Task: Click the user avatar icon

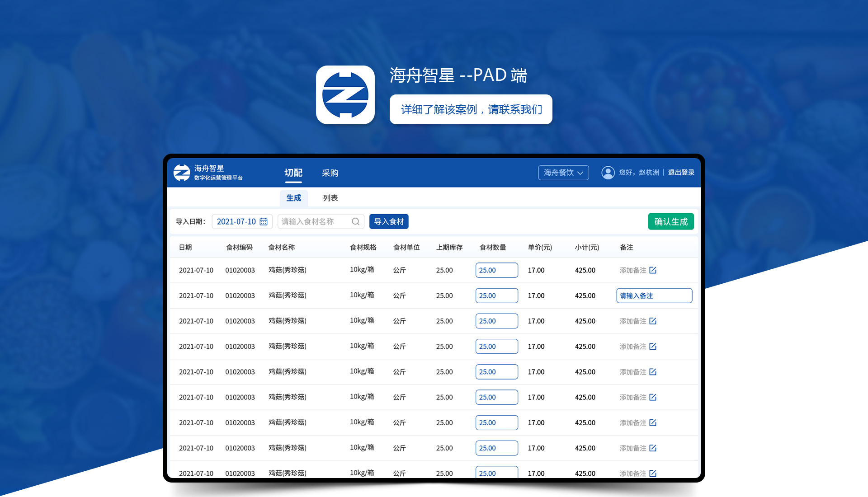Action: 608,173
